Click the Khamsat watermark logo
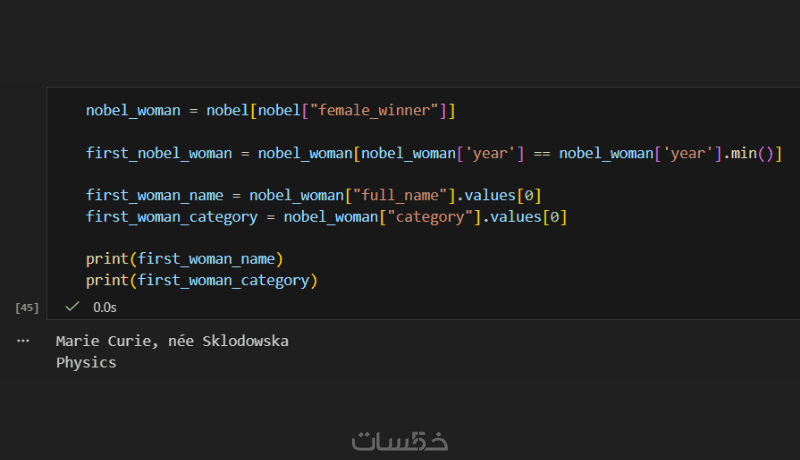This screenshot has width=800, height=460. pyautogui.click(x=400, y=441)
